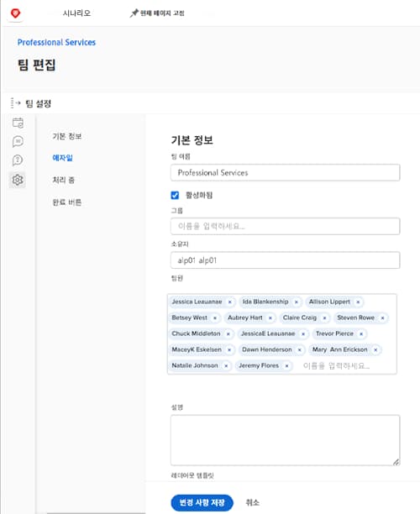Viewport: 420px width, 514px height.
Task: Remove Chuck Middleton from team members
Action: [228, 334]
